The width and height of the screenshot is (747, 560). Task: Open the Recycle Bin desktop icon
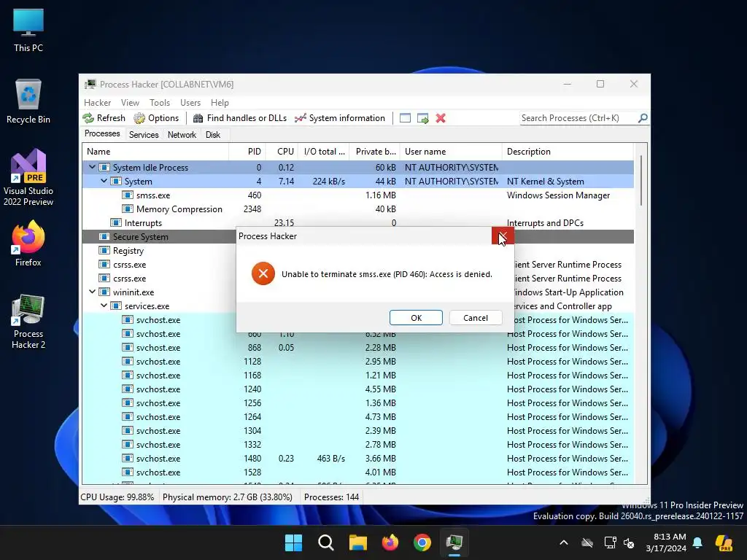coord(28,101)
